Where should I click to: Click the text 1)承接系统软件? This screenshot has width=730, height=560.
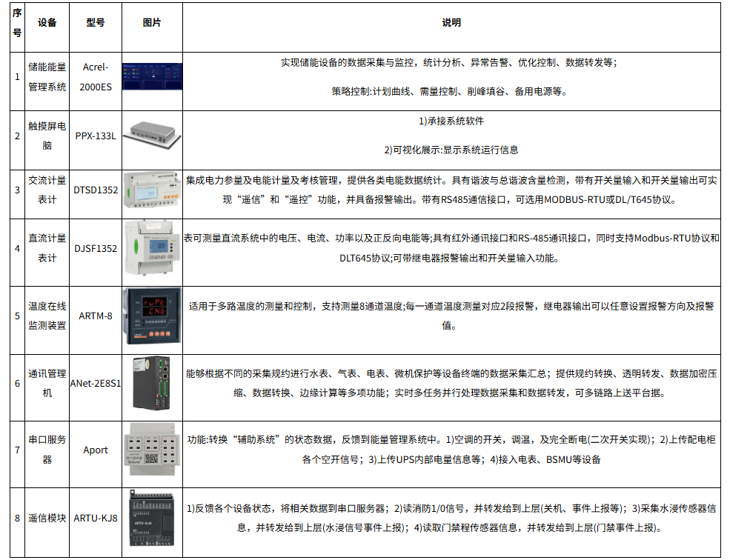451,121
